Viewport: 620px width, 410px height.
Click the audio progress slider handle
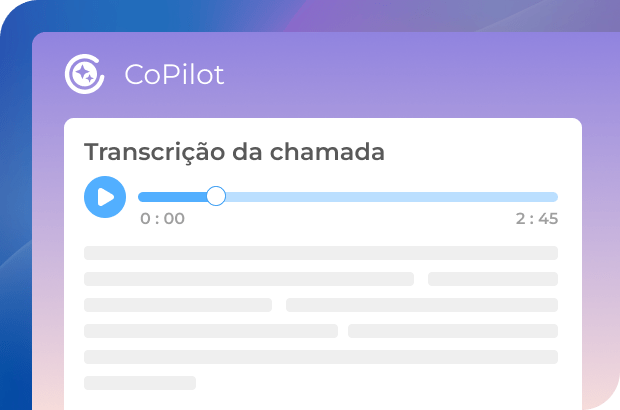(x=216, y=196)
